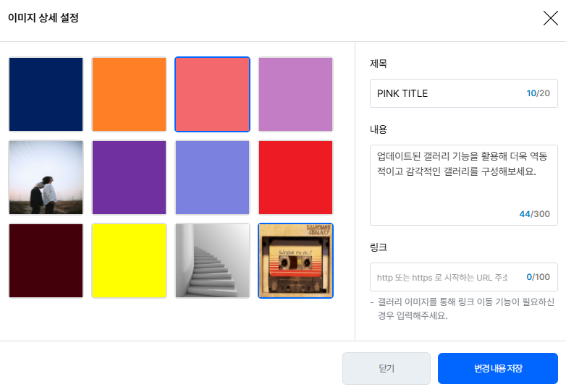Close the image detail settings dialog
This screenshot has width=566, height=392.
550,19
